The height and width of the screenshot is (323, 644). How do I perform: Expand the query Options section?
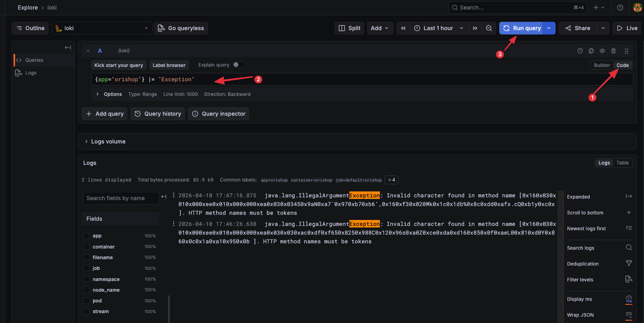pyautogui.click(x=98, y=94)
